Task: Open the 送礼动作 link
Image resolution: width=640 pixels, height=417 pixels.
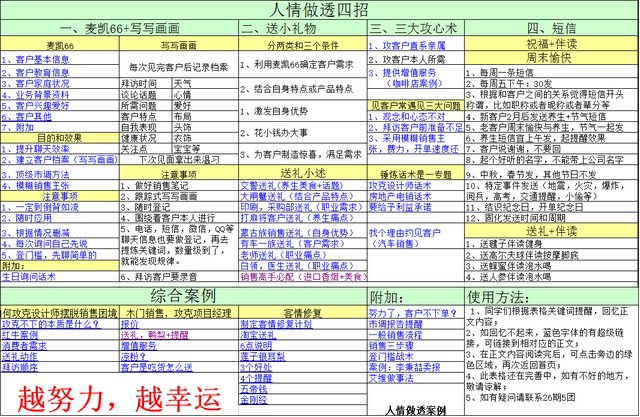Action: (x=20, y=356)
